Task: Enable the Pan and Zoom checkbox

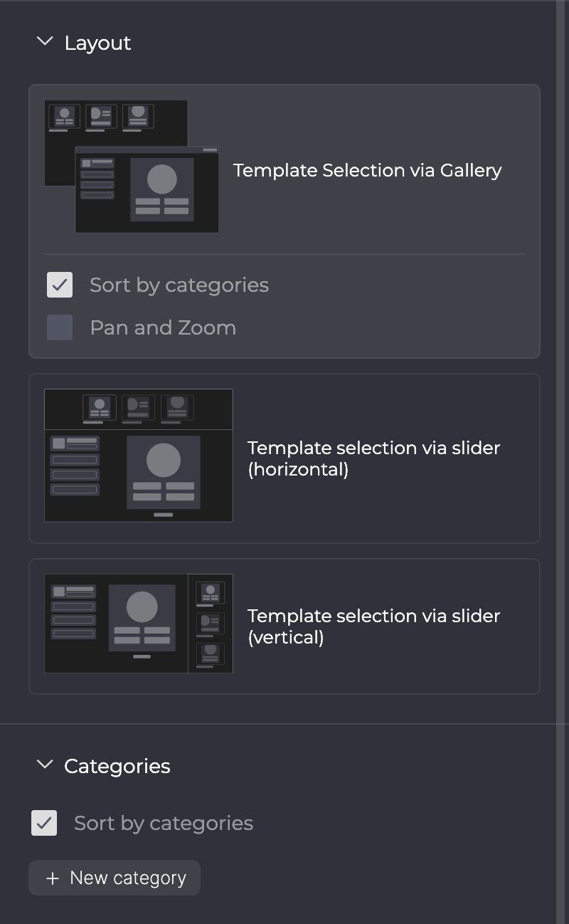Action: pyautogui.click(x=60, y=327)
